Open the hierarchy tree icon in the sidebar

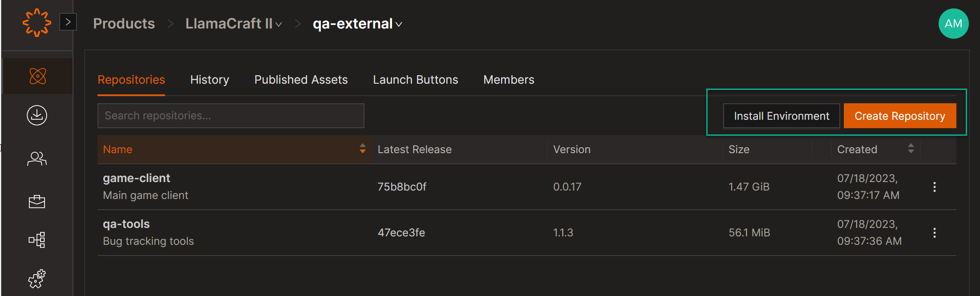pos(37,240)
